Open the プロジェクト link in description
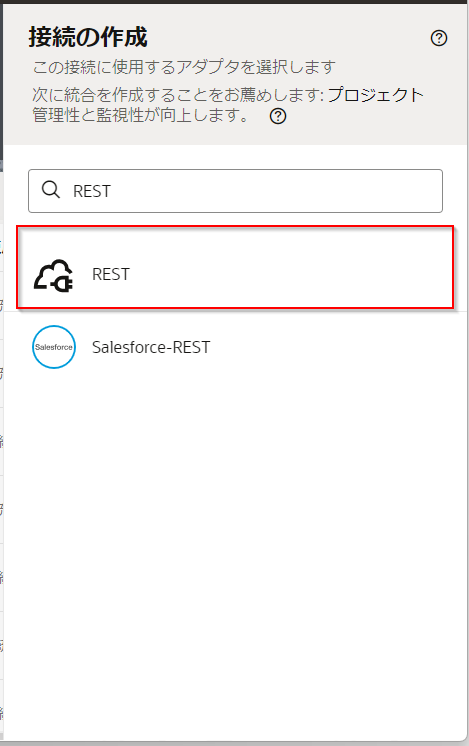Screen dimensions: 469x746 [x=375, y=95]
